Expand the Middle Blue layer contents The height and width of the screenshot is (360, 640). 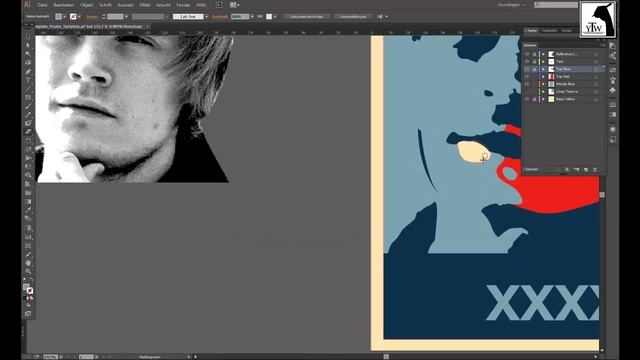click(543, 84)
